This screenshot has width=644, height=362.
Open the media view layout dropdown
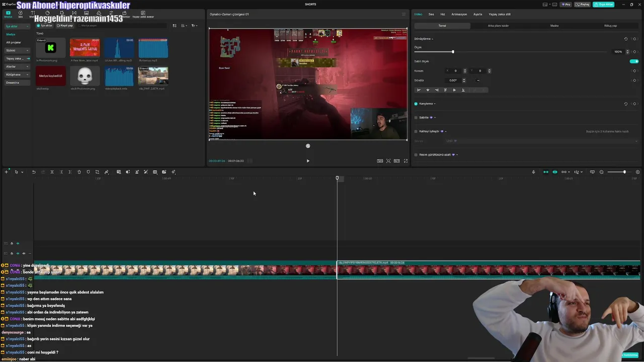point(175,26)
